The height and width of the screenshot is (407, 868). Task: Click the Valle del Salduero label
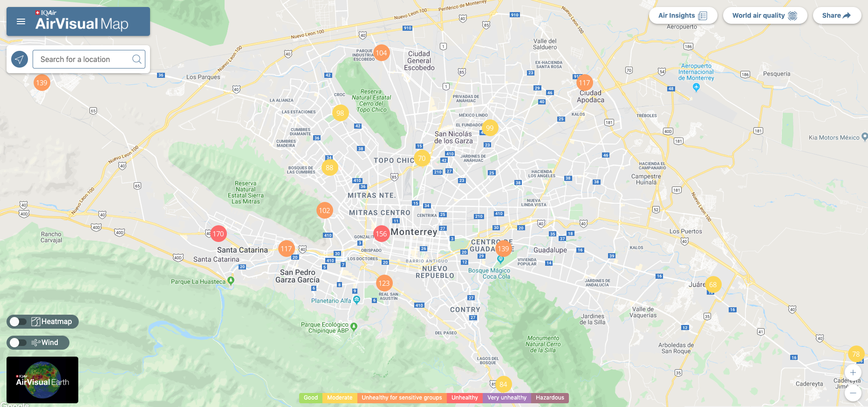(x=545, y=44)
